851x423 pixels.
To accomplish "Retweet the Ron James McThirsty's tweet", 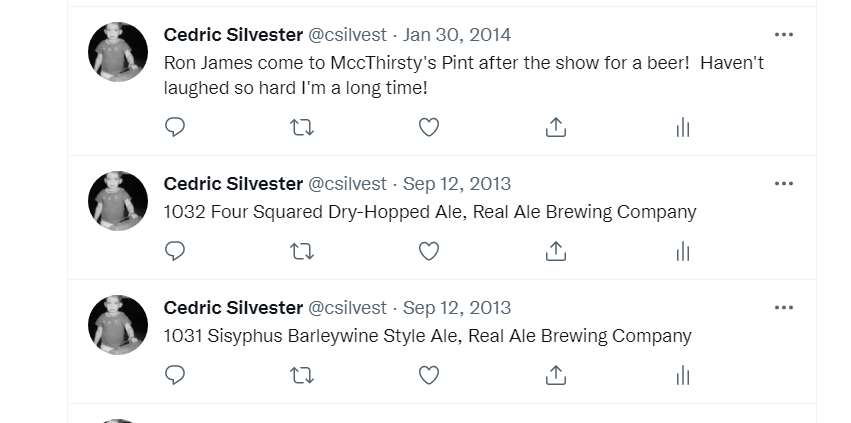I will [x=301, y=127].
